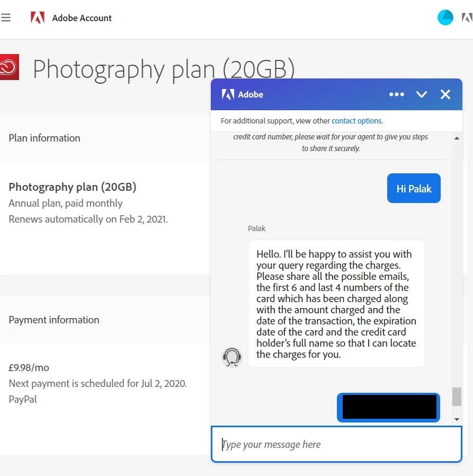473x476 pixels.
Task: Click the Creative Cloud plan icon
Action: [x=10, y=67]
